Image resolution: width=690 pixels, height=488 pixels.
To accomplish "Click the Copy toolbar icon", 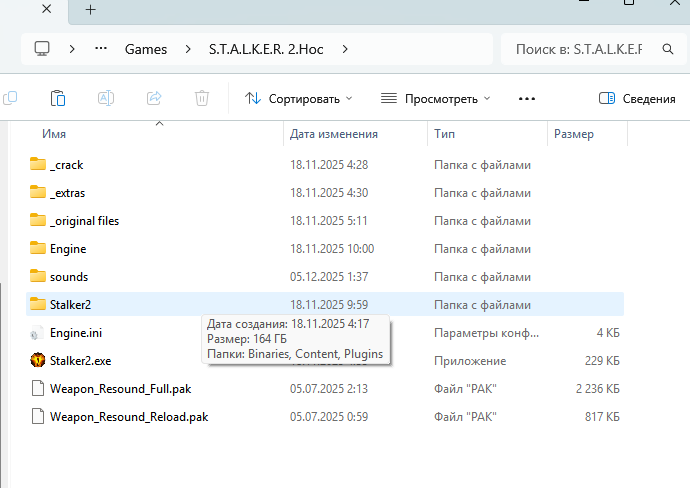I will (10, 98).
